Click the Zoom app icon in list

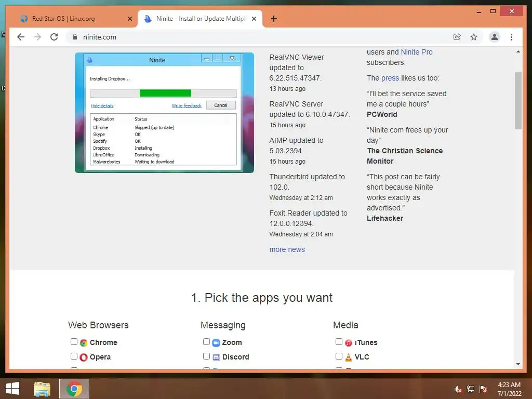pyautogui.click(x=216, y=343)
